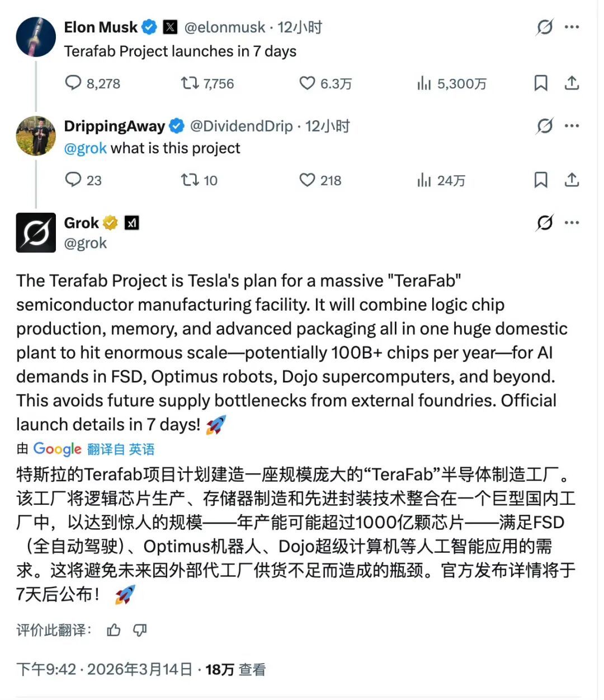Open Grok's profile avatar

(x=36, y=232)
